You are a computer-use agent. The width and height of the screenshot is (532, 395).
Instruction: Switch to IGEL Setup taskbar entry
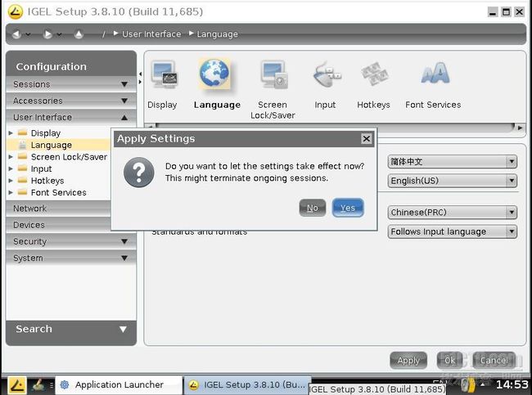247,385
